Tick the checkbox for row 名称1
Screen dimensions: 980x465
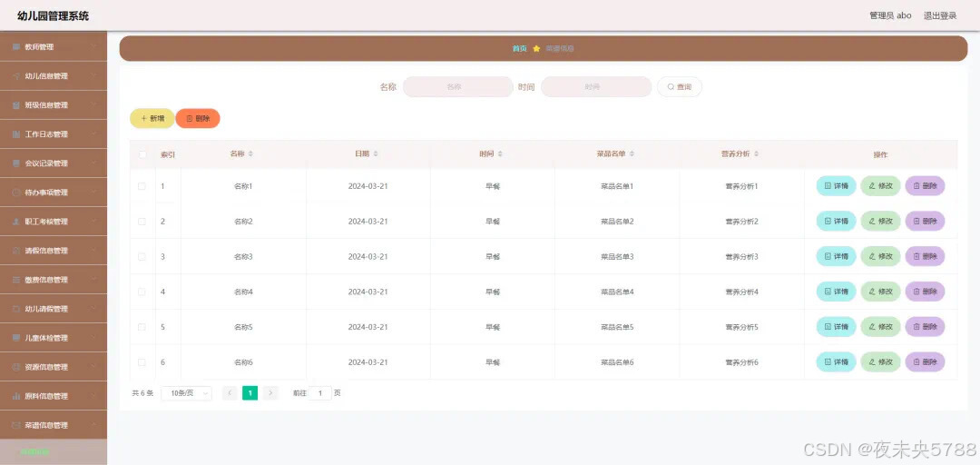tap(142, 186)
